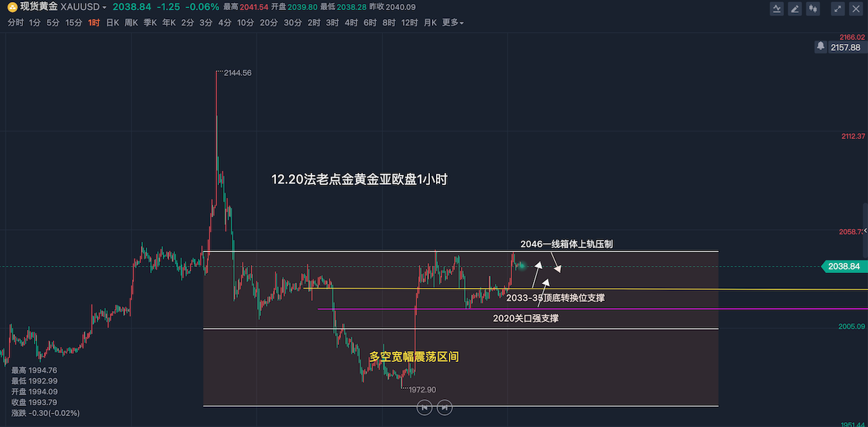Switch chart type with candlestick icon
The image size is (868, 427).
(x=813, y=9)
